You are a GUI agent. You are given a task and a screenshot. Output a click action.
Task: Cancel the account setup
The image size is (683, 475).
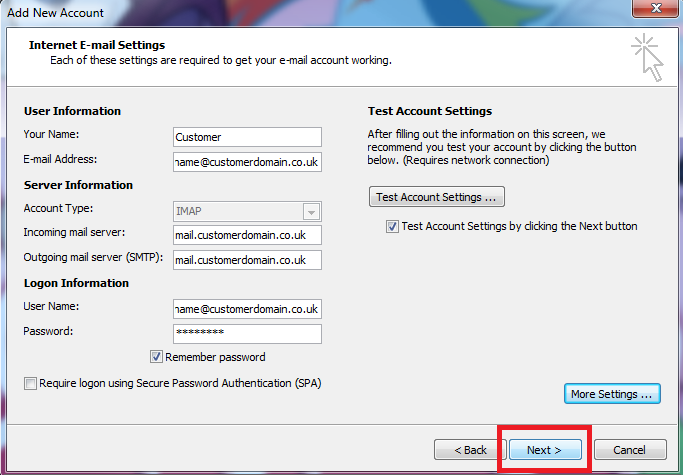point(629,450)
